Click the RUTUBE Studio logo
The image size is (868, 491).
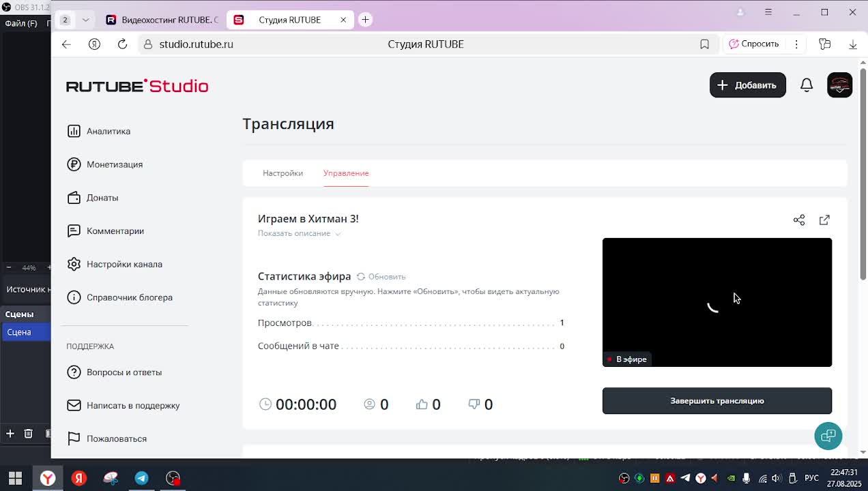pyautogui.click(x=137, y=86)
